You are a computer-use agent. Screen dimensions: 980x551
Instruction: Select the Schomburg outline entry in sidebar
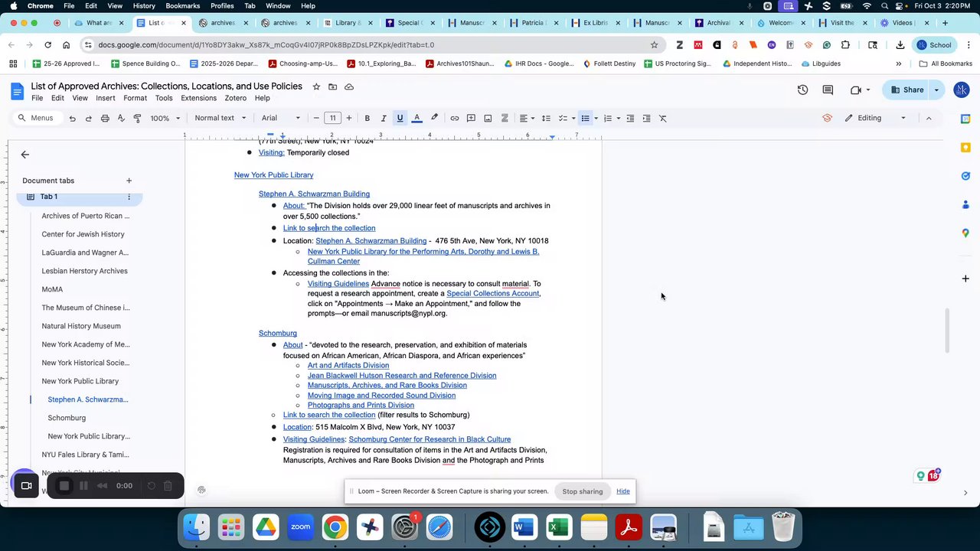coord(67,418)
